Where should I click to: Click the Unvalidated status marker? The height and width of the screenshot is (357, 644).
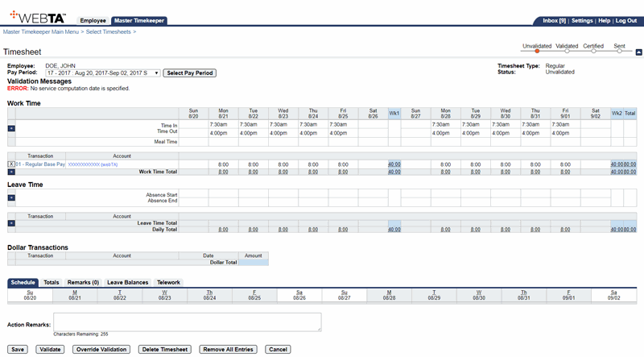pyautogui.click(x=537, y=51)
